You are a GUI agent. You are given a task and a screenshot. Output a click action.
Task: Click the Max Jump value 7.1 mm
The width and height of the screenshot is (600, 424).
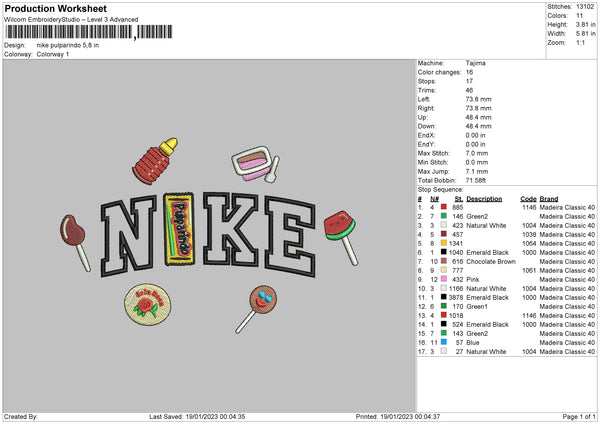point(477,171)
